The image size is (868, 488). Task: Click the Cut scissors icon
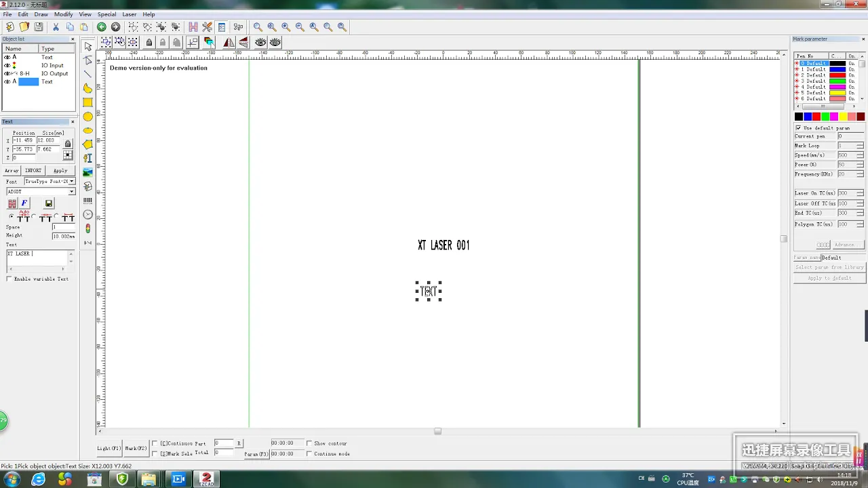56,27
